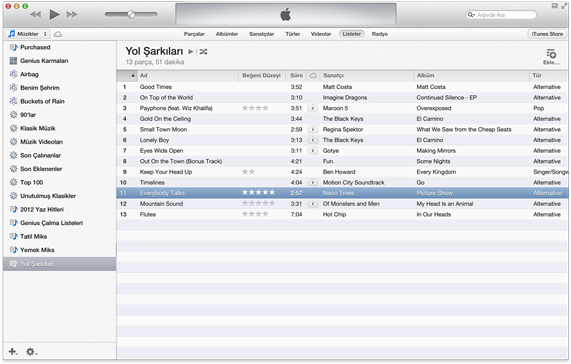The height and width of the screenshot is (364, 571).
Task: Open the Müzikler library dropdown
Action: [x=28, y=34]
